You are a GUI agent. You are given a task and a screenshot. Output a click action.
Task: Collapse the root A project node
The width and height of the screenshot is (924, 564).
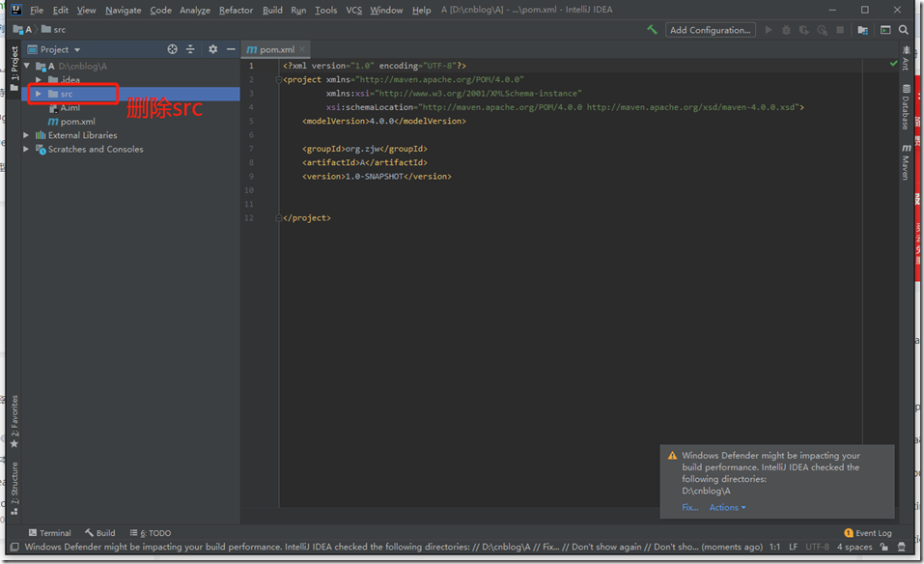pyautogui.click(x=26, y=66)
